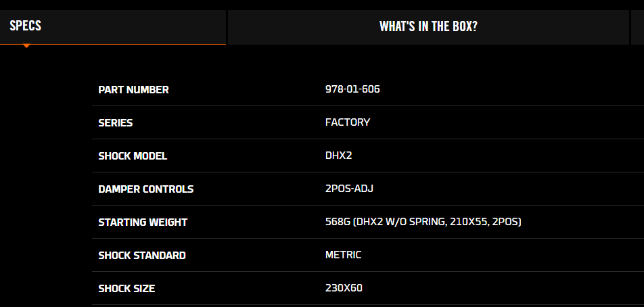Select the 2POS-ADJ damper value
The image size is (644, 307).
349,189
